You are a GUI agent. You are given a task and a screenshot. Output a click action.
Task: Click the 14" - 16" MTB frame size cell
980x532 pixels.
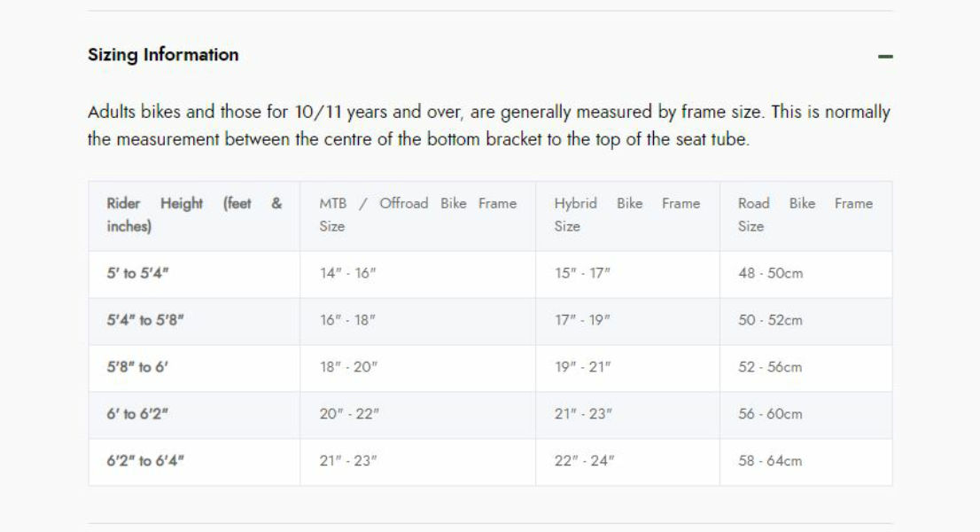(348, 274)
